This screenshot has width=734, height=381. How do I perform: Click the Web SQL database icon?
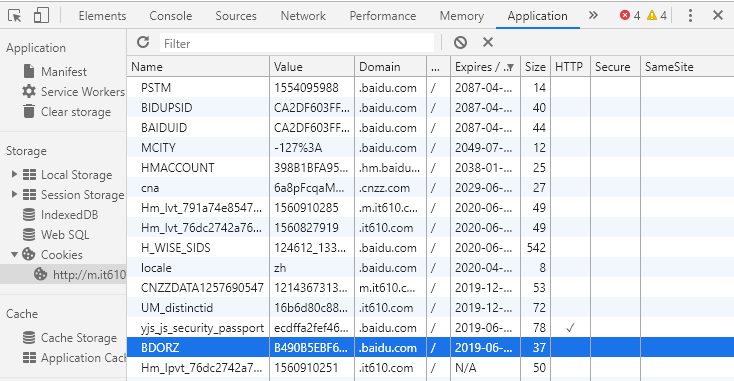(x=29, y=234)
